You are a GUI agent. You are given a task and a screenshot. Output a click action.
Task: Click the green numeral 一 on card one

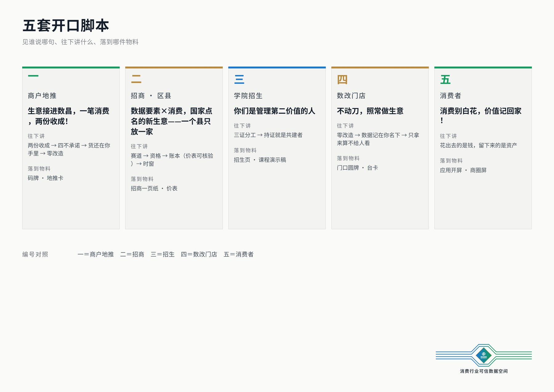tap(33, 76)
